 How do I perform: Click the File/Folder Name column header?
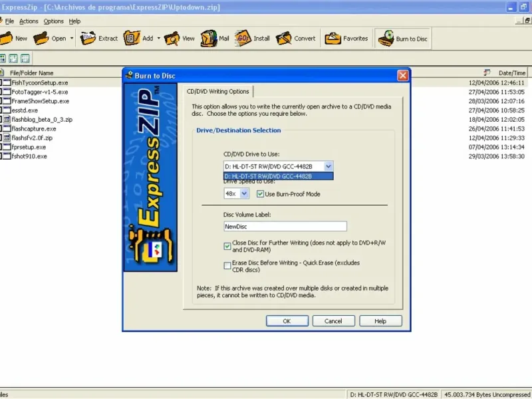point(31,73)
